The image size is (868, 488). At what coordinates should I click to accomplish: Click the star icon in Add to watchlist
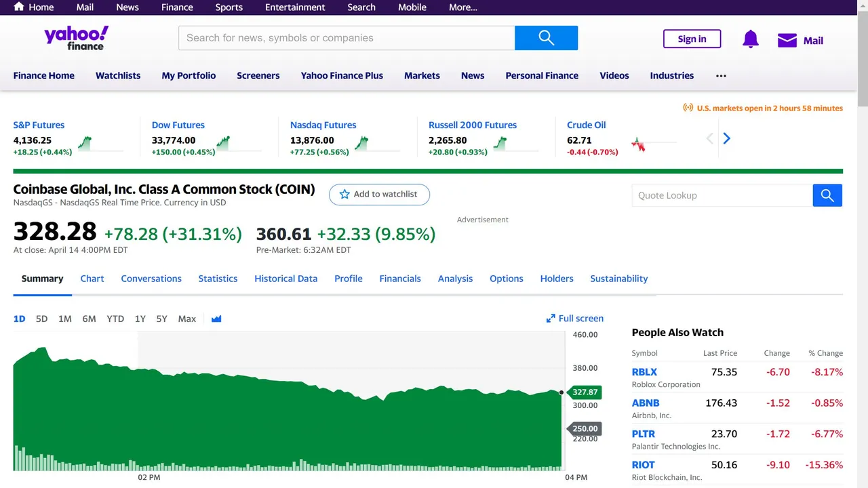(344, 195)
